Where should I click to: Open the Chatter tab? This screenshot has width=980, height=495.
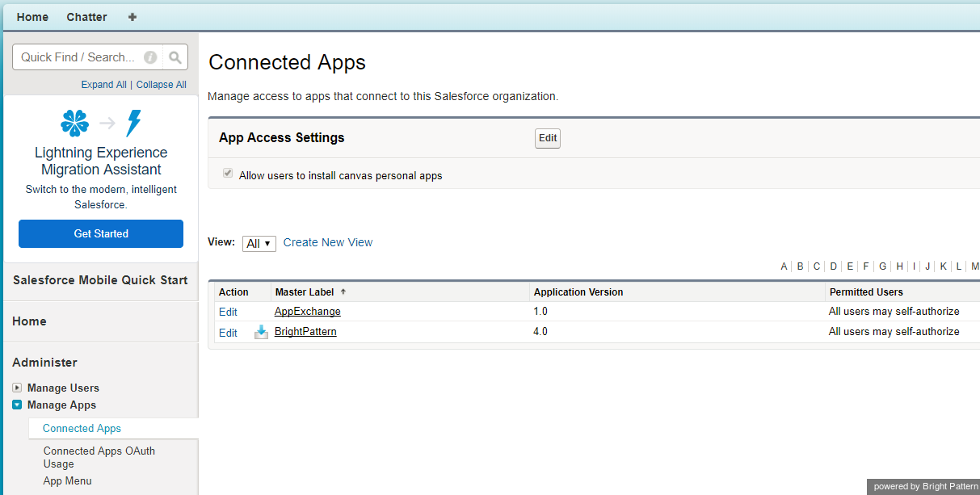(86, 17)
